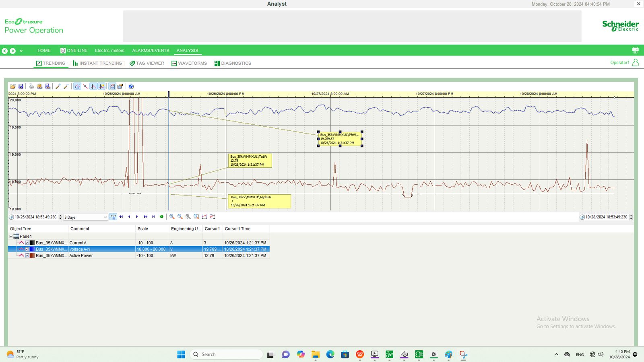Screen dimensions: 644x362
Task: Toggle the cursor labels toolbar button
Action: coord(101,86)
